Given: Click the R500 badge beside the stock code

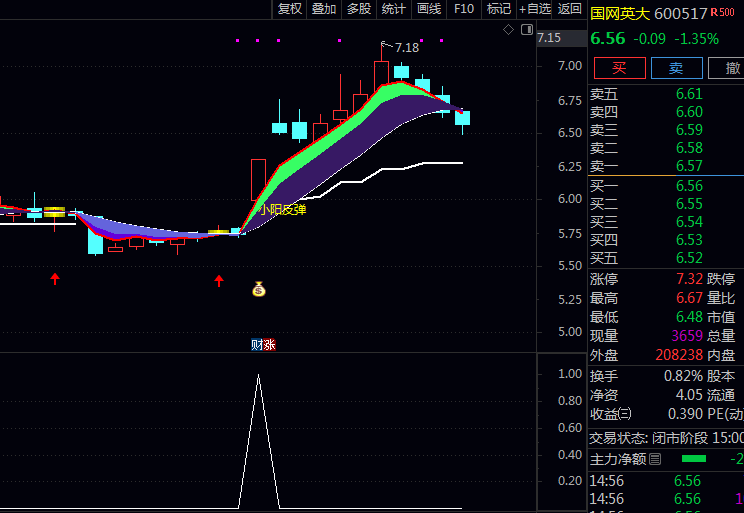Looking at the screenshot, I should (x=723, y=13).
